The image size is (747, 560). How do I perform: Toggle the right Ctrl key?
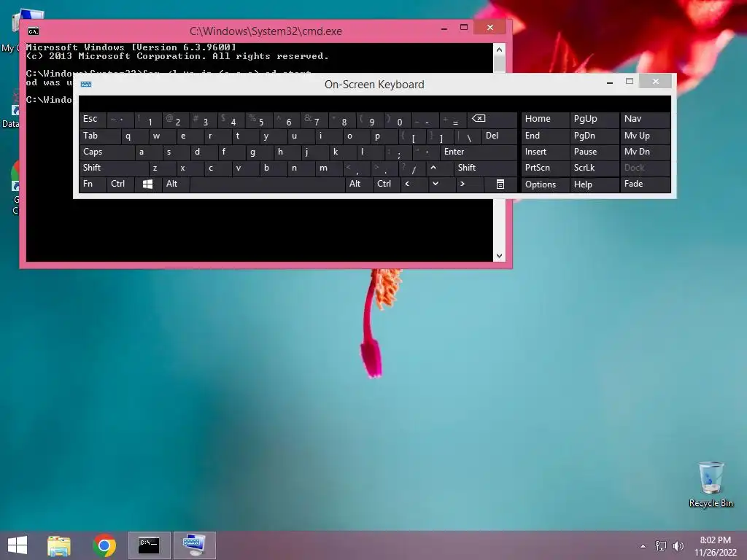[387, 184]
